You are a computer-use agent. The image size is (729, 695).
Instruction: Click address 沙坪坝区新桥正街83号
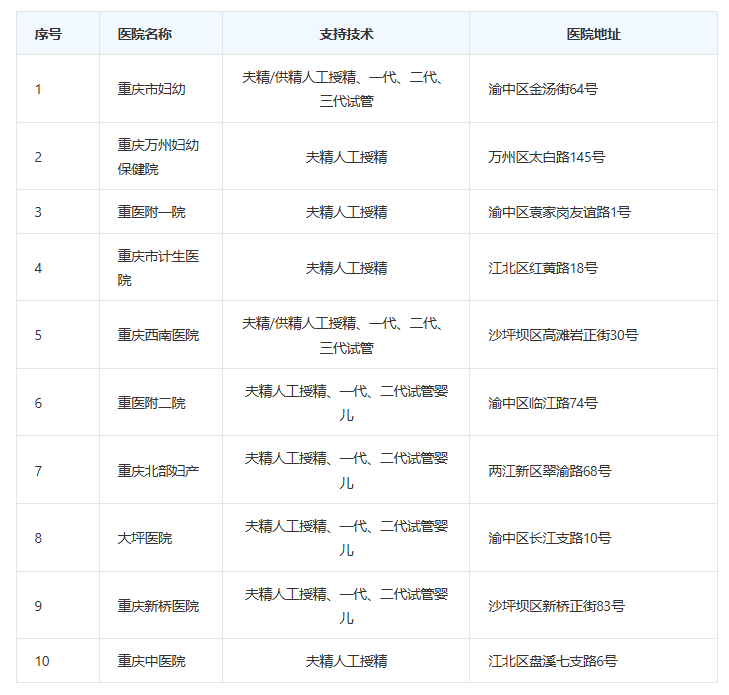[x=557, y=606]
